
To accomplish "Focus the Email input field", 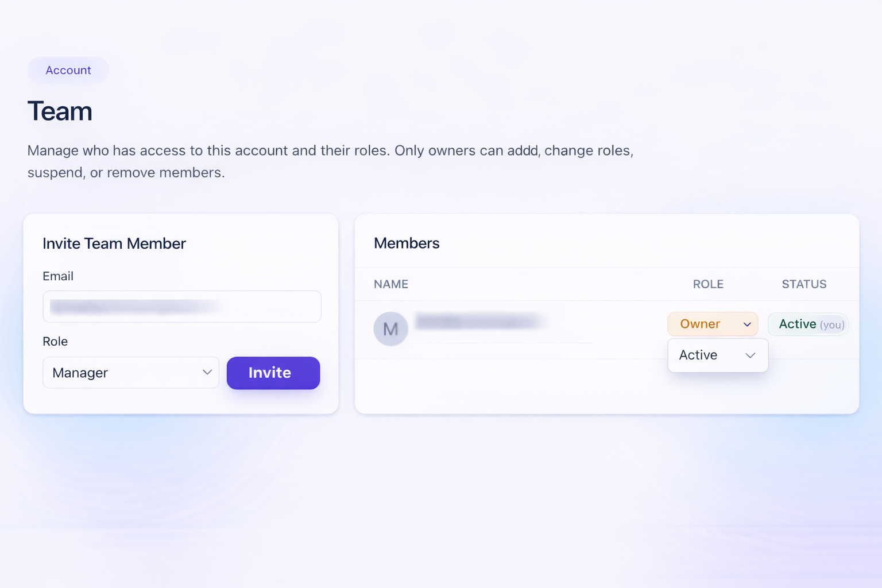I will pyautogui.click(x=182, y=307).
